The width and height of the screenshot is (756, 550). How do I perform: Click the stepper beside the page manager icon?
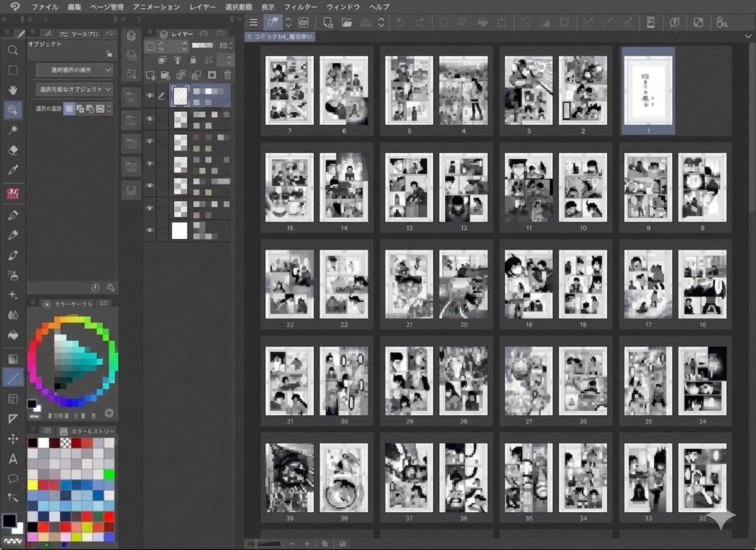tap(289, 23)
